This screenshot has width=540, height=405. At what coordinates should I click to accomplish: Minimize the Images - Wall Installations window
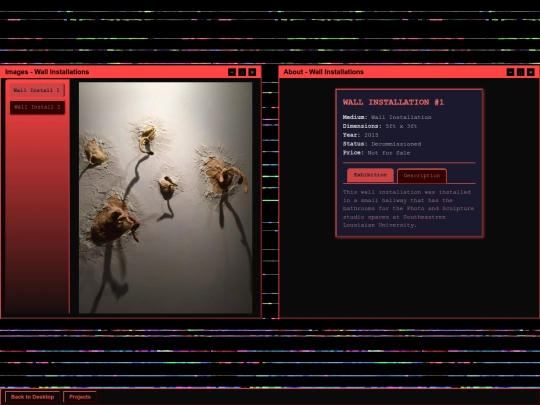[x=232, y=72]
